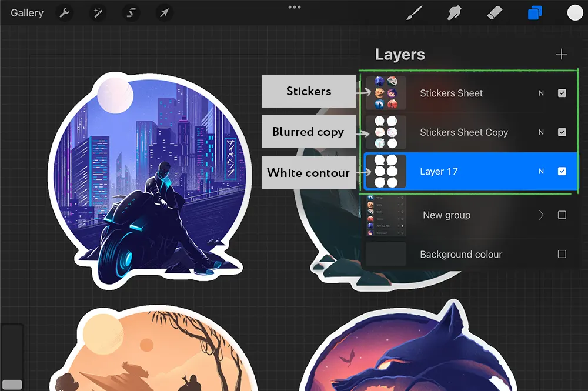
Task: Tap the Stickers Sheet Copy thumbnail
Action: tap(386, 132)
